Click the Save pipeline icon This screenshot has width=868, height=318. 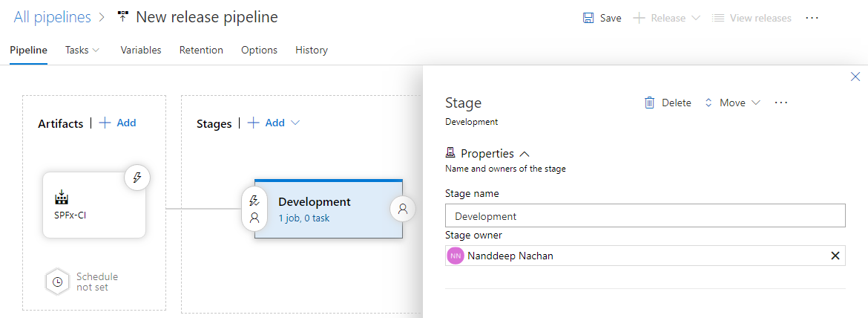click(x=588, y=18)
